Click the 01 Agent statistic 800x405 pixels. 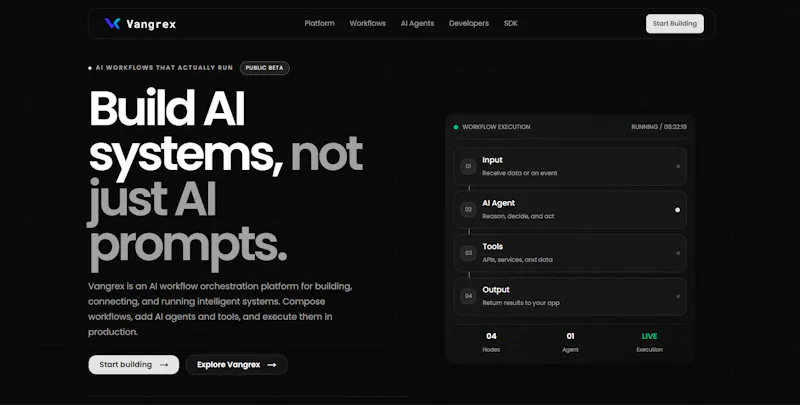(x=570, y=342)
